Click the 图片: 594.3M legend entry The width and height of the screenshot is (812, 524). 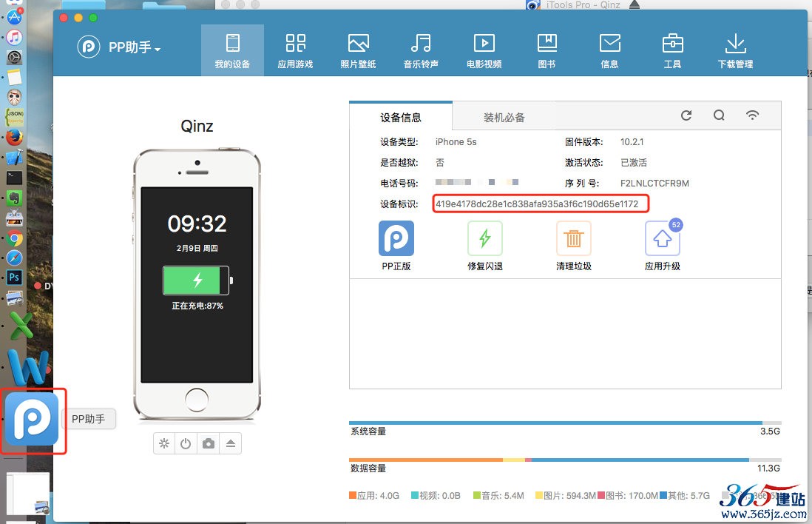tap(566, 496)
